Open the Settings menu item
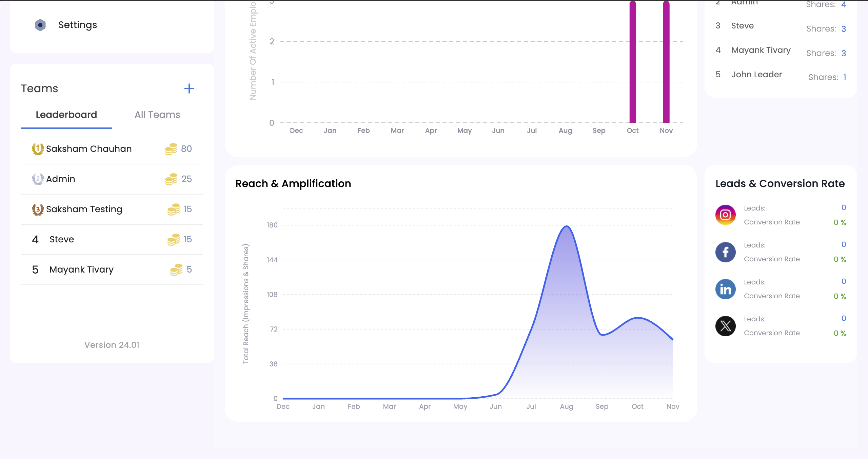Image resolution: width=868 pixels, height=459 pixels. [x=77, y=25]
